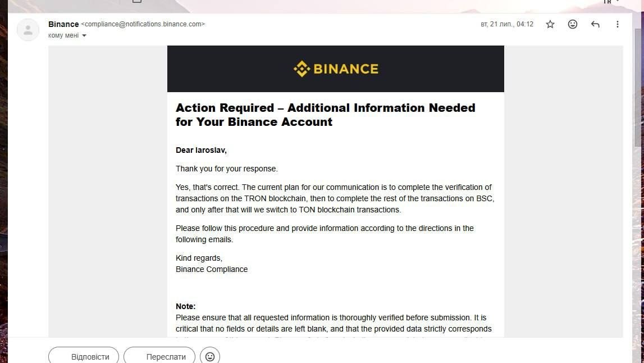
Task: Click the Переслати forward button
Action: (x=159, y=356)
